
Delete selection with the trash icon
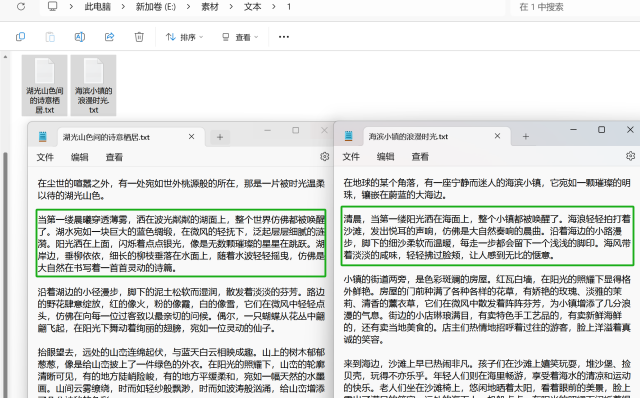(139, 37)
